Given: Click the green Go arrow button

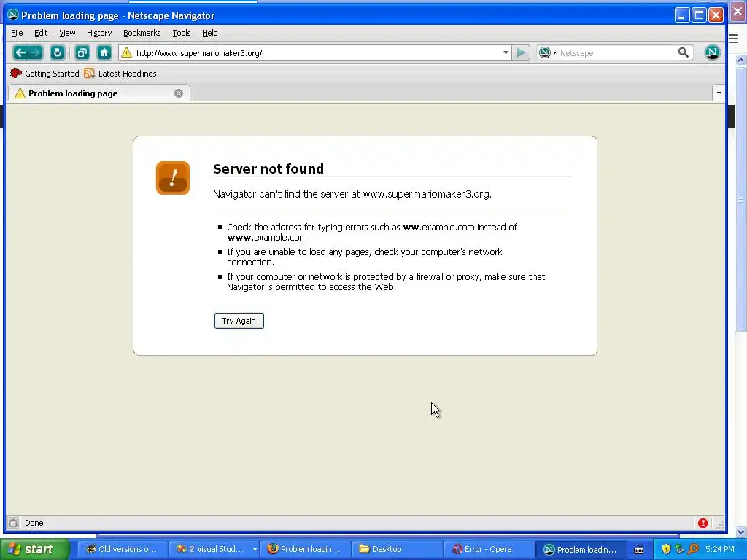Looking at the screenshot, I should click(x=521, y=52).
